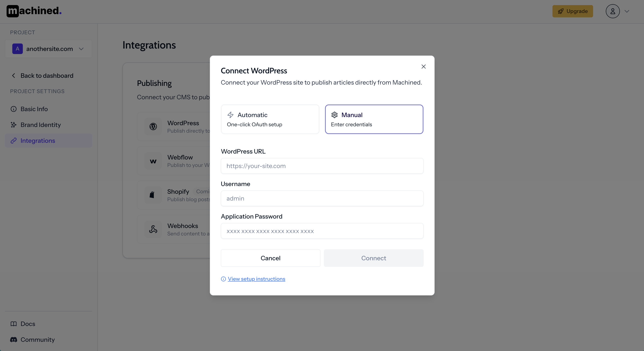
Task: Focus the Application Password field
Action: pyautogui.click(x=322, y=231)
